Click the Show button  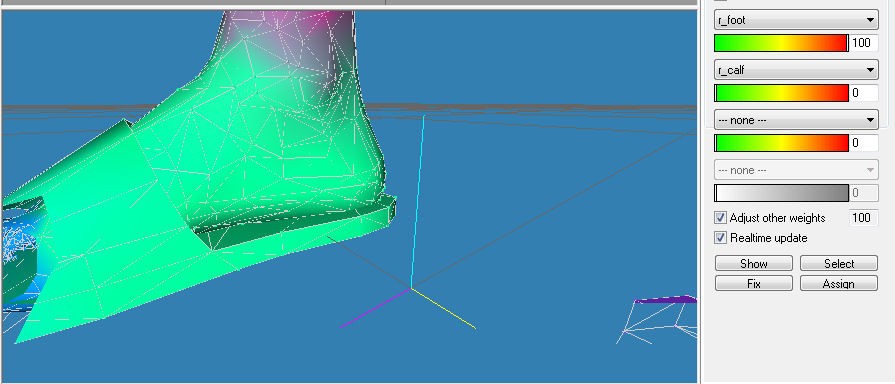(x=753, y=264)
